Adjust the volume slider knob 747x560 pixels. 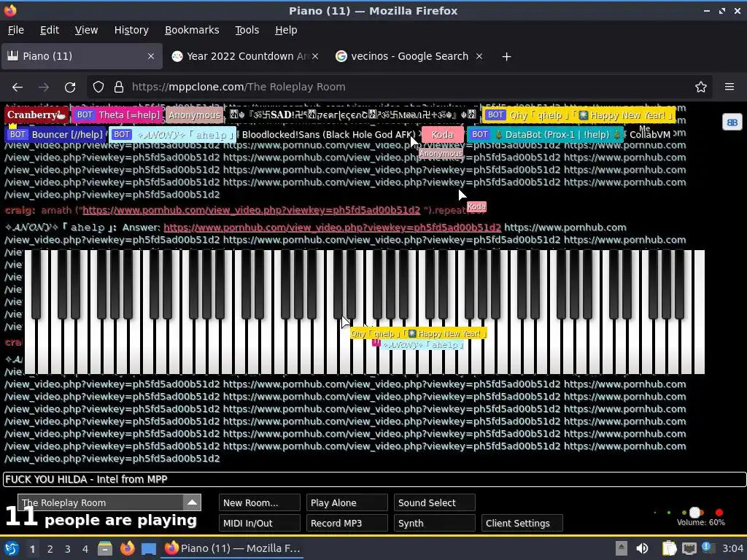point(695,513)
